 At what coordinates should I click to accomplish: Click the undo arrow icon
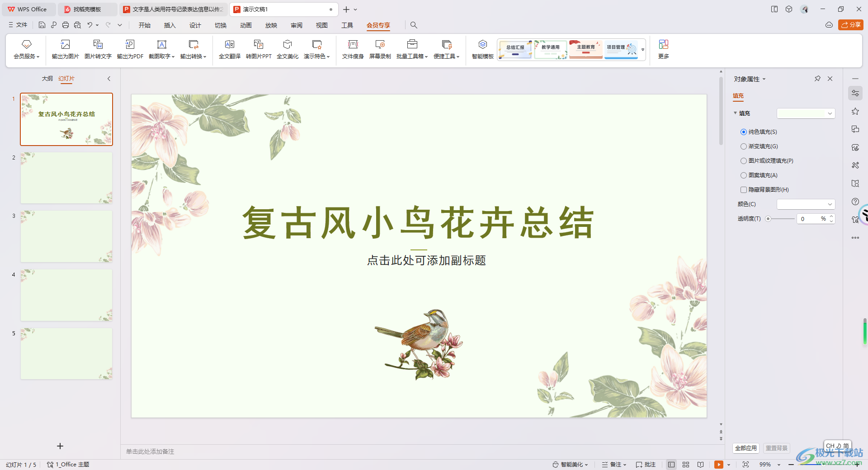(90, 25)
